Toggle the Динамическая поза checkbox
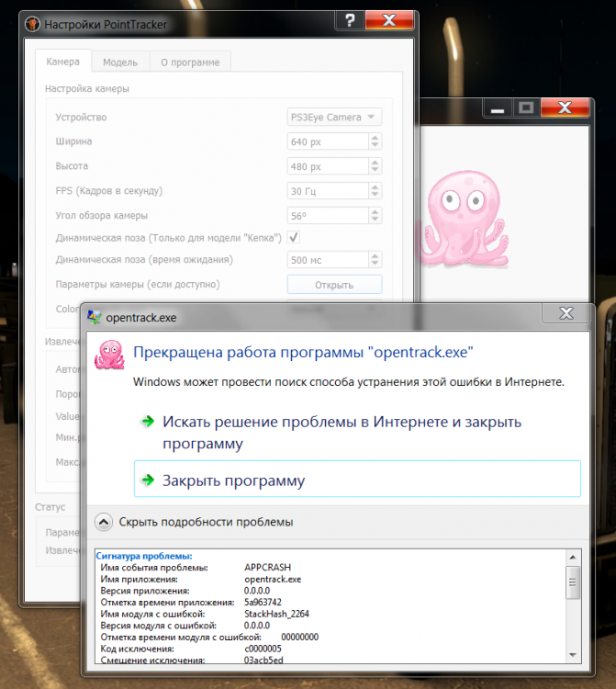This screenshot has width=616, height=689. point(294,238)
